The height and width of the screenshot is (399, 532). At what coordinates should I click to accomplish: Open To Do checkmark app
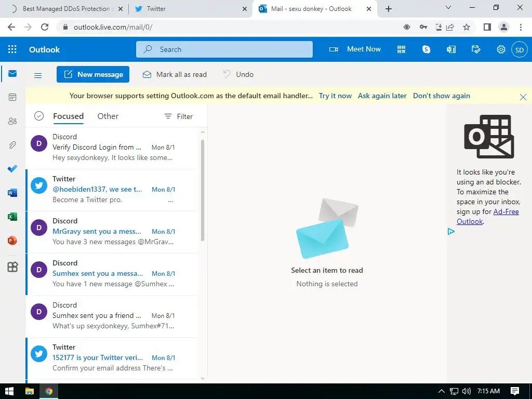[12, 169]
